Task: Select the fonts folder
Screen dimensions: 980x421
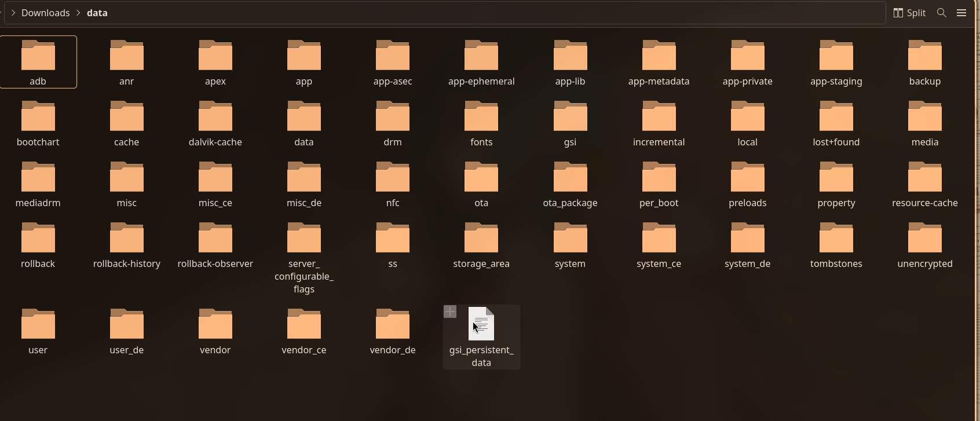Action: pos(481,123)
